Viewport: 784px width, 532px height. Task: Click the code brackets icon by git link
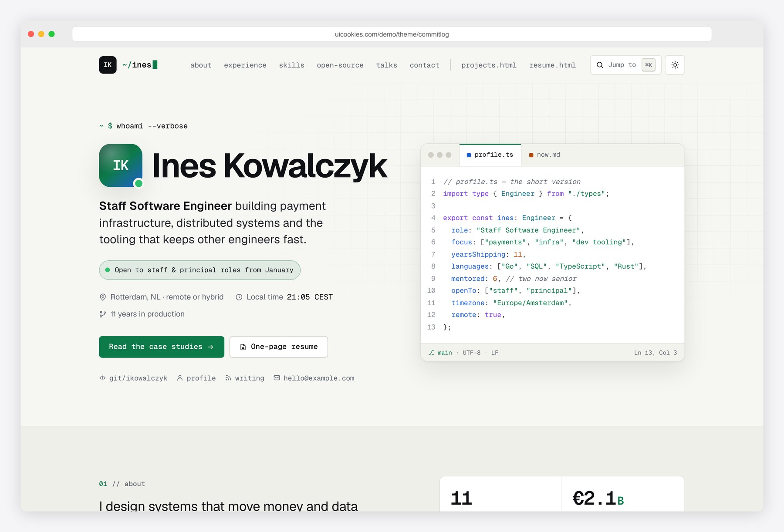click(x=102, y=378)
